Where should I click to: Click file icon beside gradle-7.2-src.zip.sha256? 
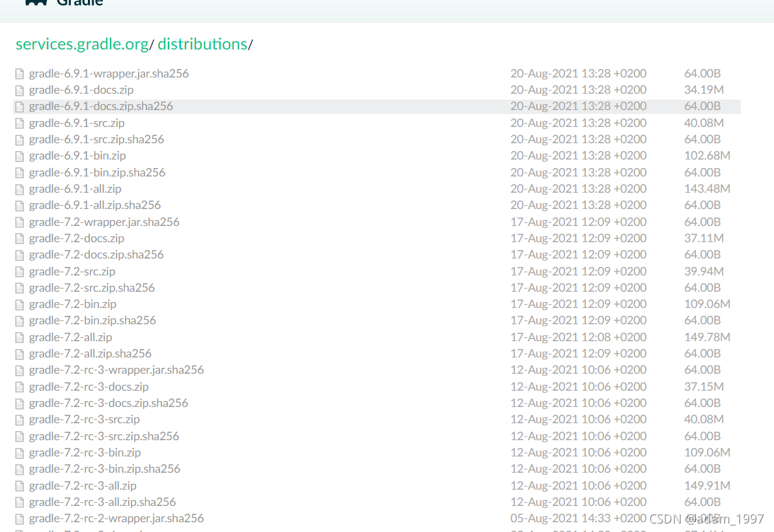pos(20,288)
